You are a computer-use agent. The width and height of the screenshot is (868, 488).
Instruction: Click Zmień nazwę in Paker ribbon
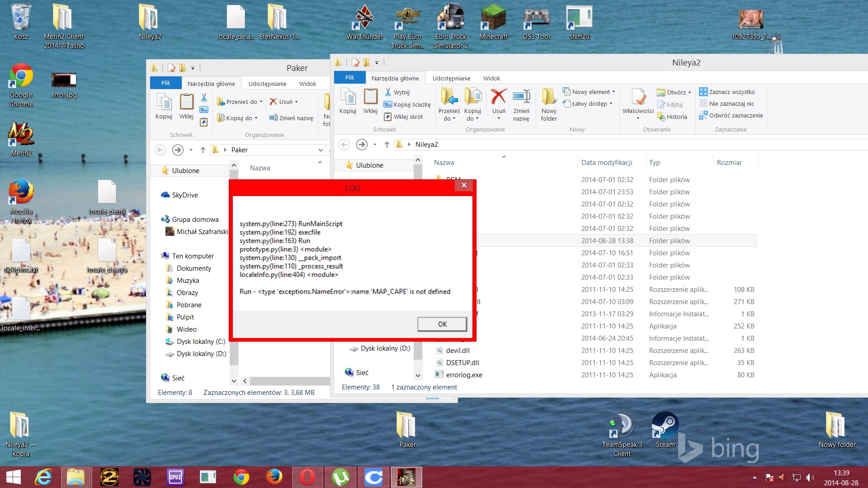point(291,118)
